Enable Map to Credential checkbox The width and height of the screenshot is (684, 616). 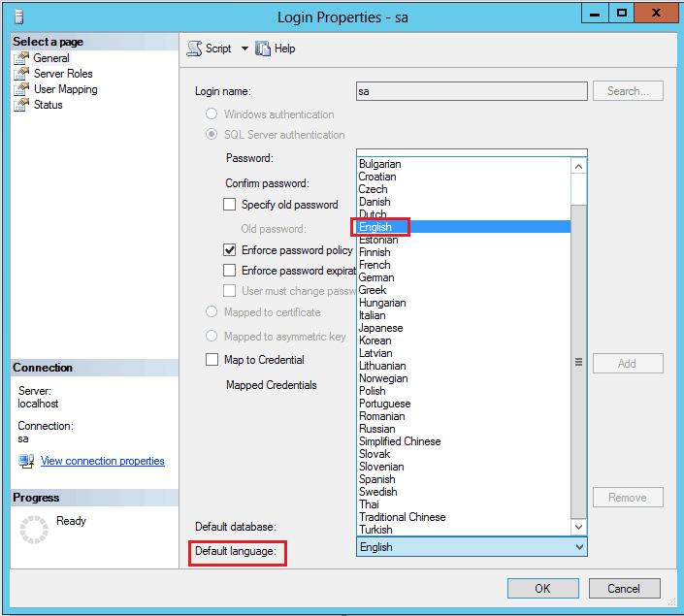tap(212, 360)
